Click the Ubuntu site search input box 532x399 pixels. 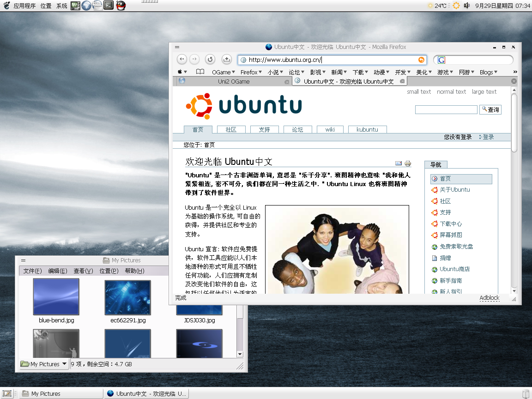click(446, 109)
